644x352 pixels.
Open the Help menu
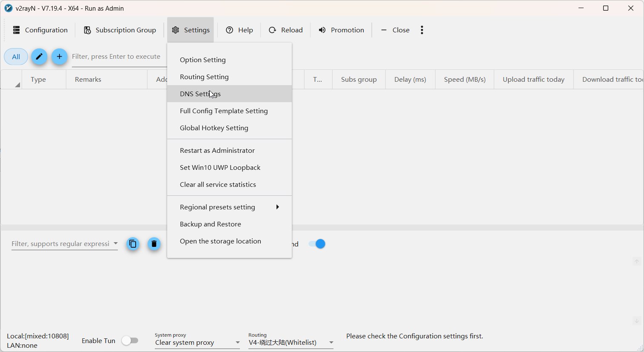(x=239, y=30)
